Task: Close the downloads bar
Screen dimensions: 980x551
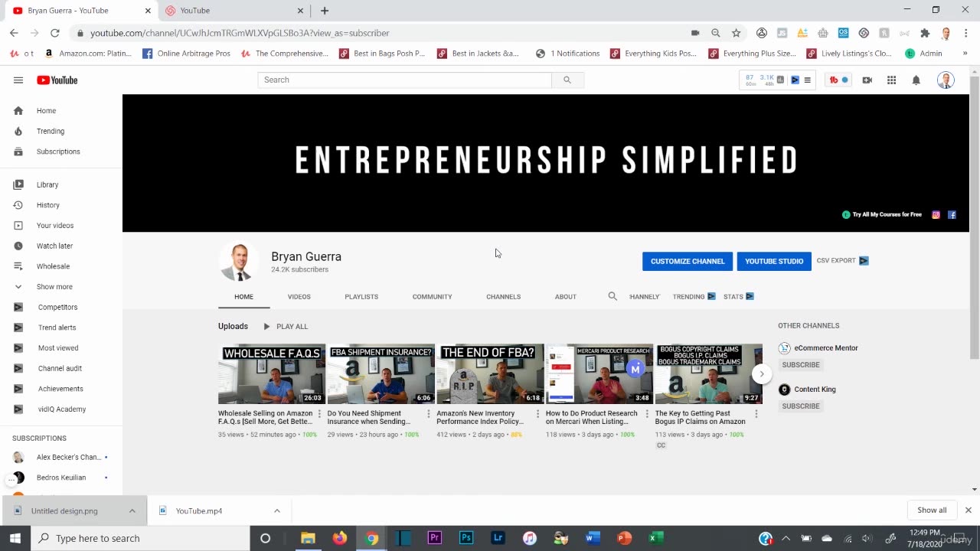Action: pos(968,510)
